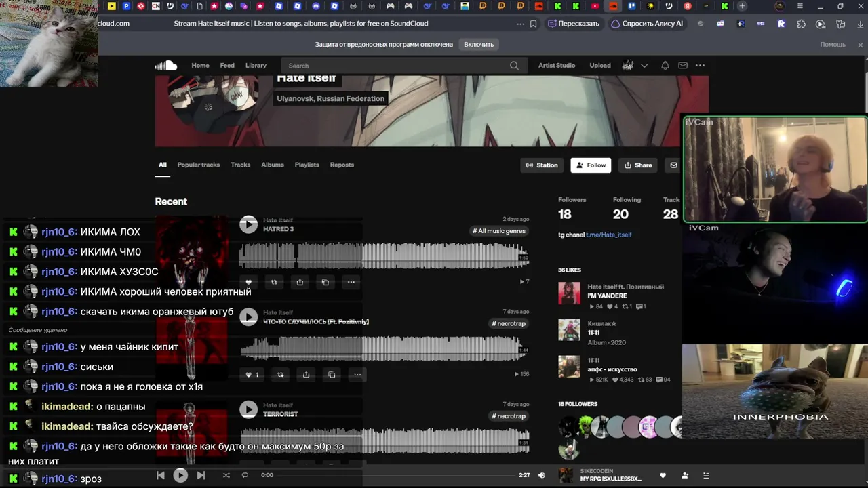The image size is (868, 488).
Task: Start the artist Station
Action: coord(542,165)
